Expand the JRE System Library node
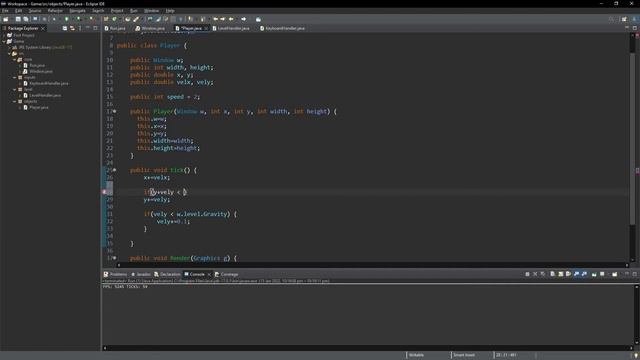This screenshot has width=640, height=360. pyautogui.click(x=9, y=47)
